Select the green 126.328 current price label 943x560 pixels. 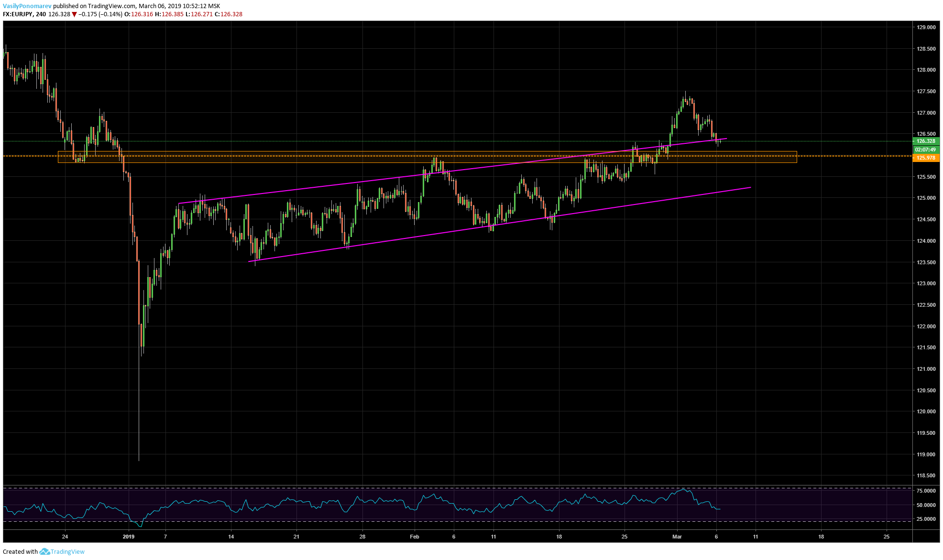click(x=926, y=141)
